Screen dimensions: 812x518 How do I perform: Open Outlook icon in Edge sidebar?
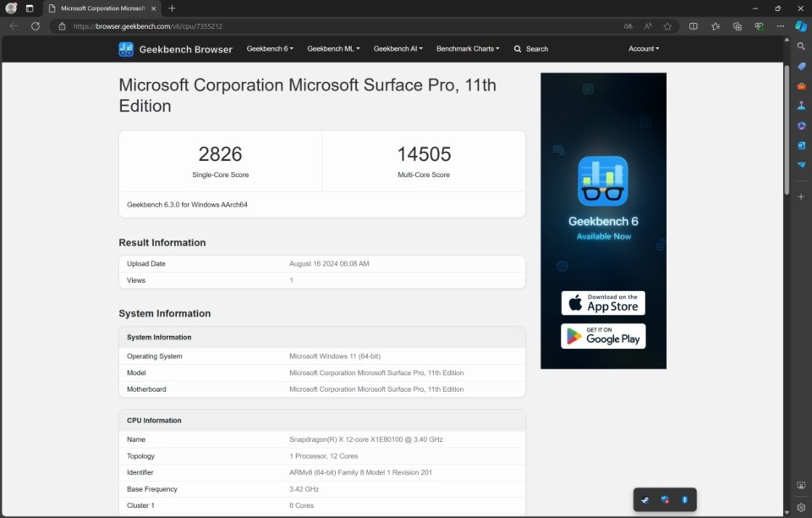pos(801,146)
